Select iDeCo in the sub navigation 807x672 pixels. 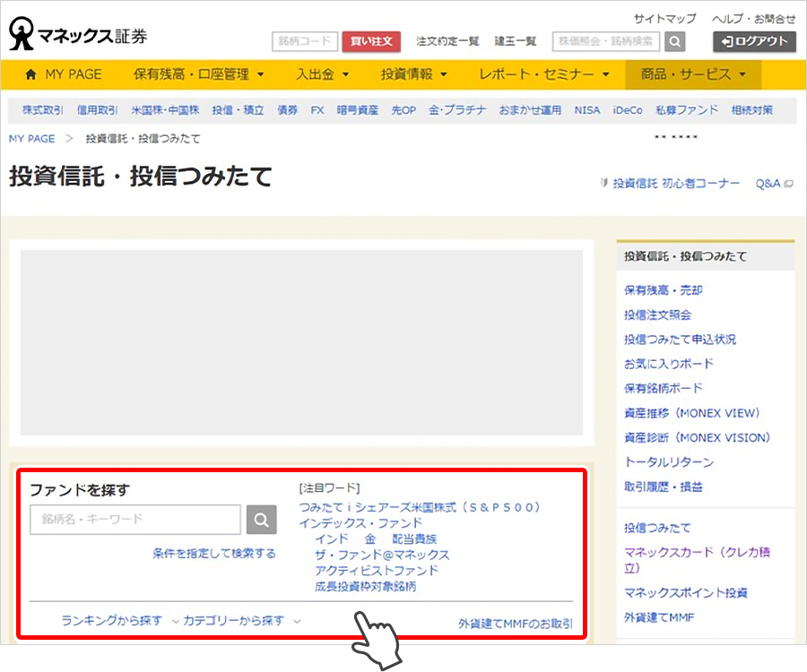628,110
